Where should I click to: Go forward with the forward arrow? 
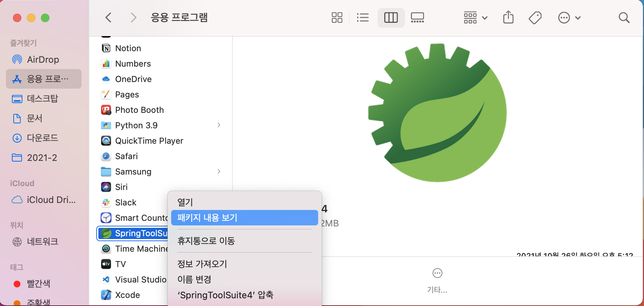(133, 18)
